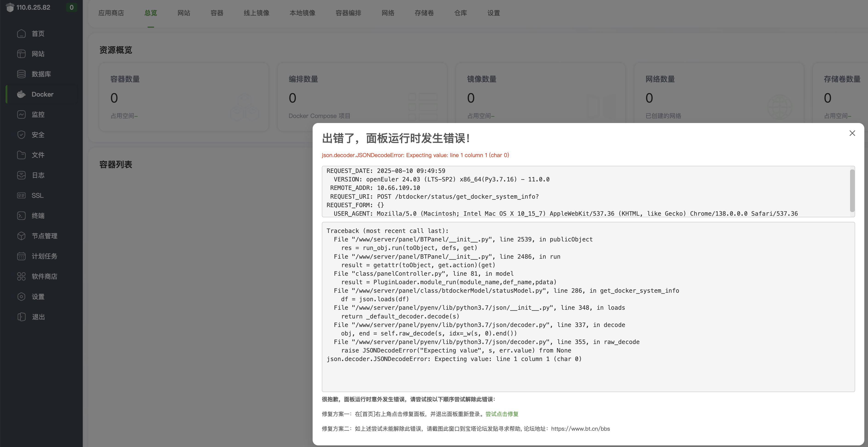The image size is (868, 447).
Task: Select the 终端 sidebar label
Action: point(38,216)
